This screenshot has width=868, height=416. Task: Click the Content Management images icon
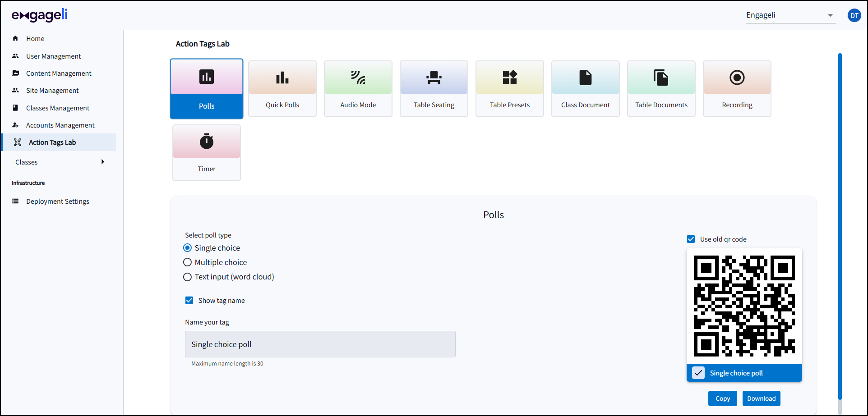tap(15, 73)
